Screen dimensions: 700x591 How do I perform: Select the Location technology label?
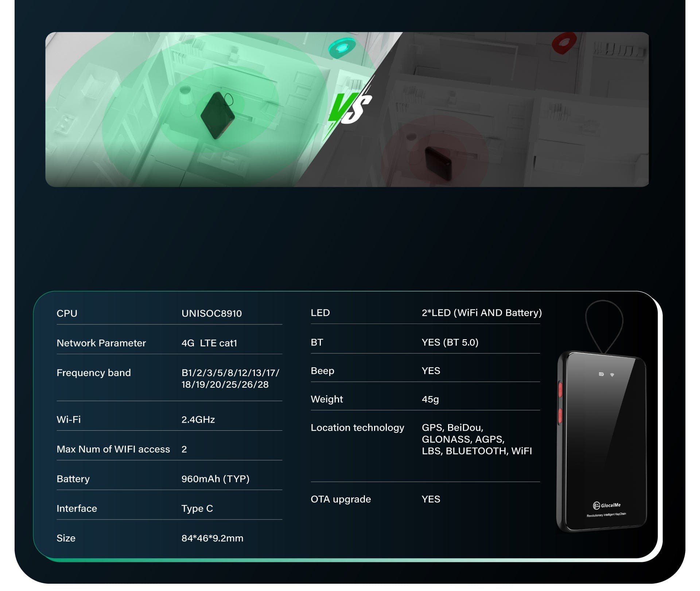(x=357, y=428)
